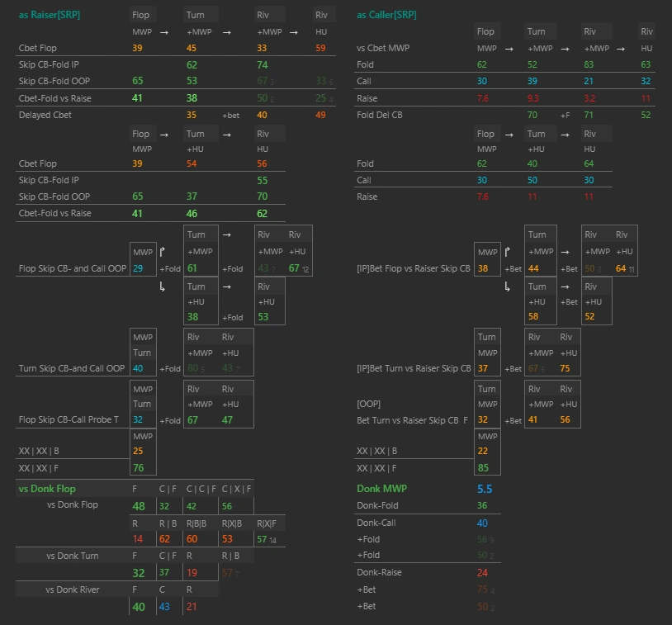The image size is (672, 625).
Task: Click the Turn Skip CB-and Call OOP value 40
Action: (x=138, y=368)
